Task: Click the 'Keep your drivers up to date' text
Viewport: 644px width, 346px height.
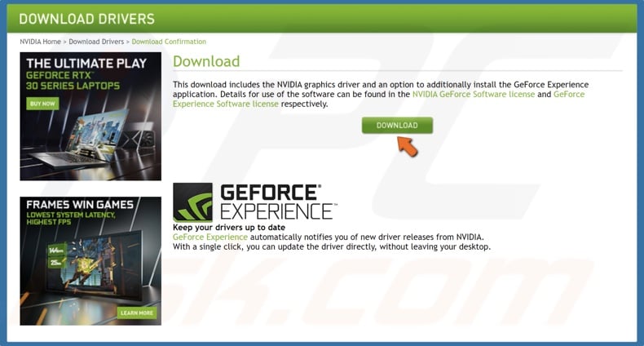Action: point(229,227)
